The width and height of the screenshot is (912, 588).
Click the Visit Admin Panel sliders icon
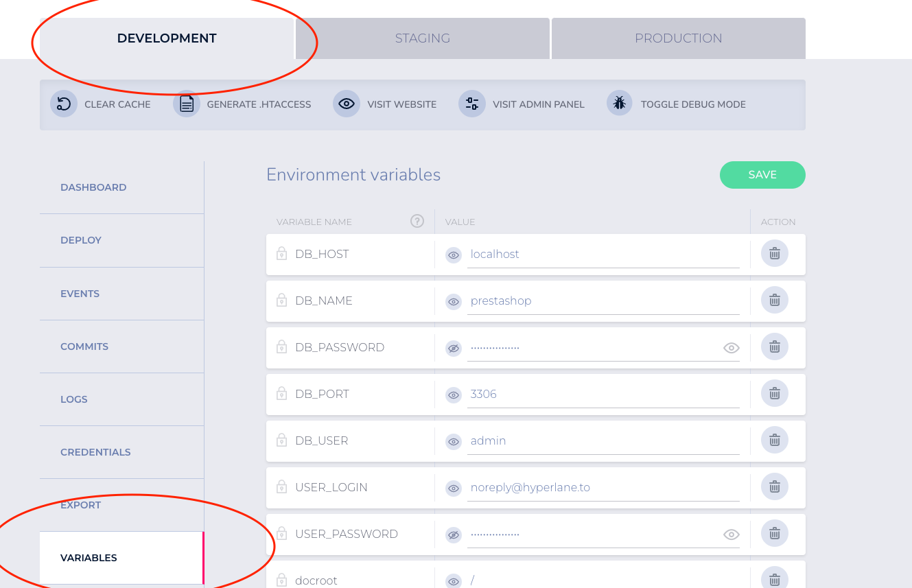472,104
